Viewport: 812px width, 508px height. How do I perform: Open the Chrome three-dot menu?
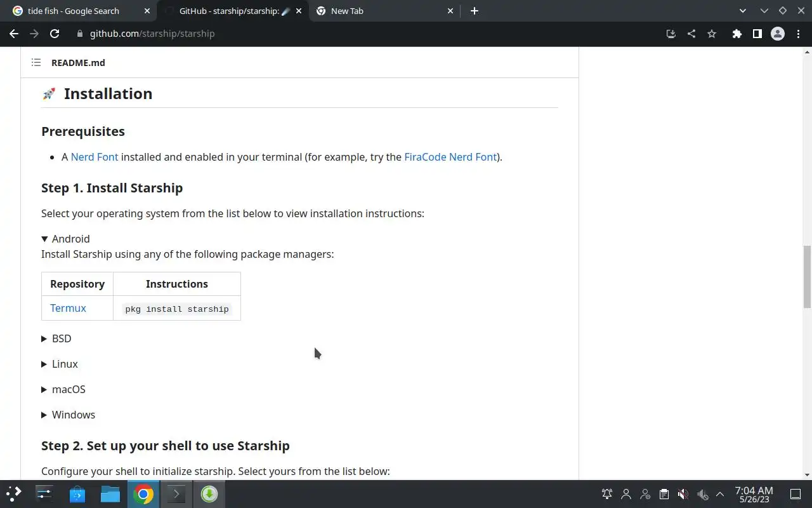point(798,34)
